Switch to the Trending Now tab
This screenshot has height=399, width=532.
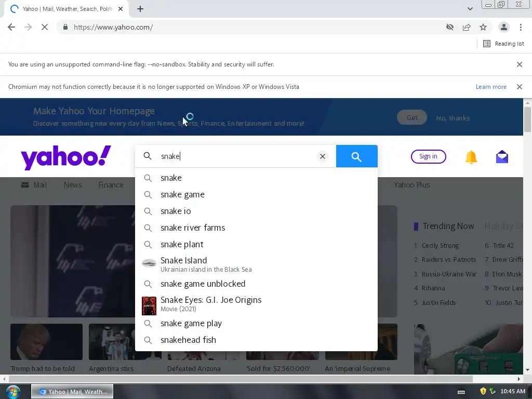click(x=448, y=227)
